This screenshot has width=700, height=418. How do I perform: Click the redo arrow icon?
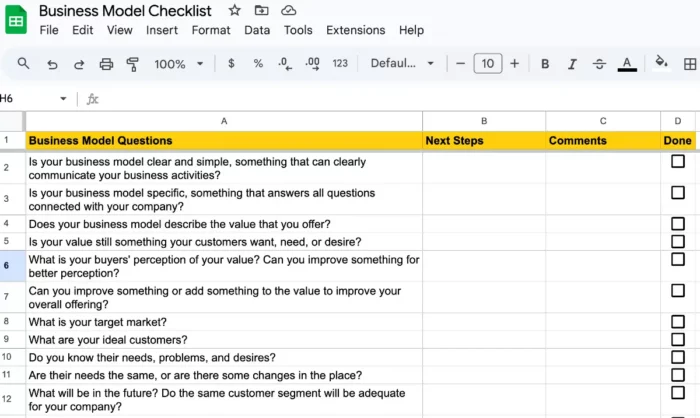point(79,64)
